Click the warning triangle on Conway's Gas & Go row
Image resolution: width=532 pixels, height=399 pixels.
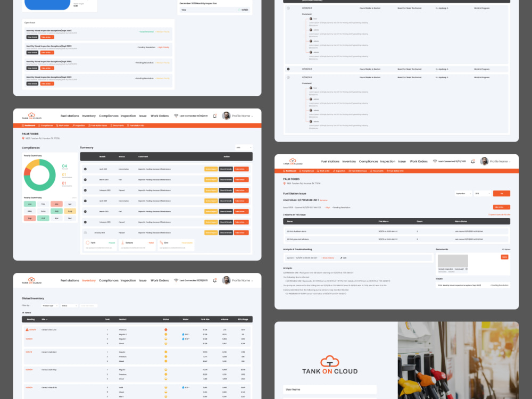click(27, 329)
